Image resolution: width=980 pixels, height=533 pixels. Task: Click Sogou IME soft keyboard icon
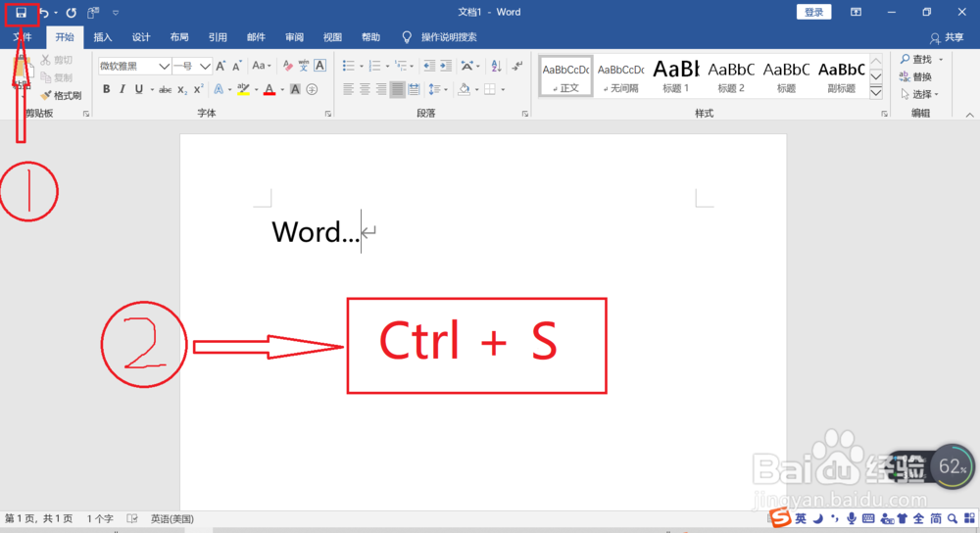868,518
